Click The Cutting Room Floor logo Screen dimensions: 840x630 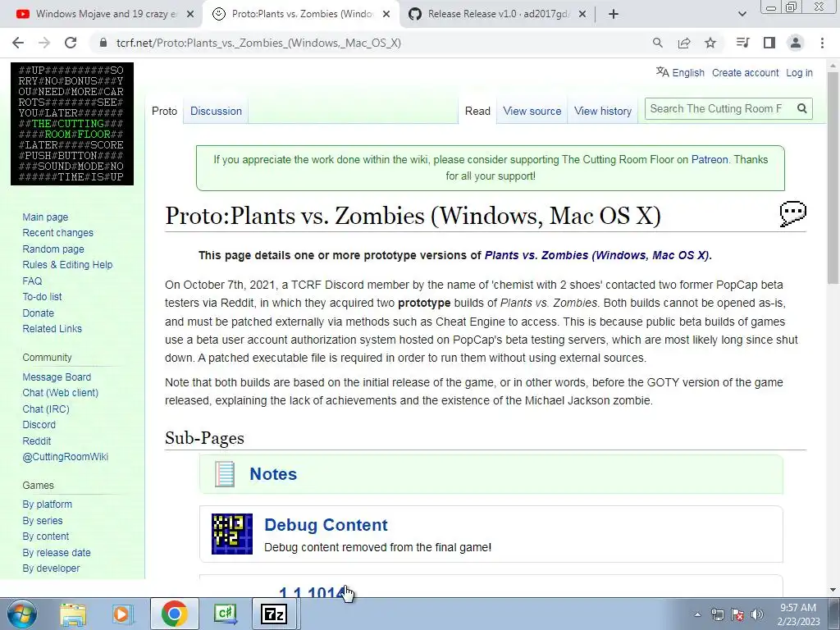[72, 124]
